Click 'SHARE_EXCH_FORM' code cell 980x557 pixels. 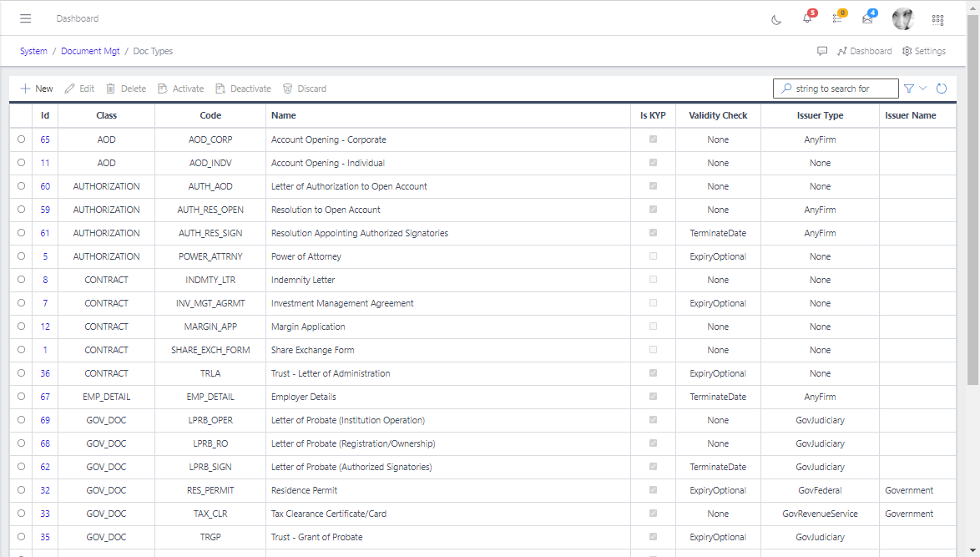point(210,350)
